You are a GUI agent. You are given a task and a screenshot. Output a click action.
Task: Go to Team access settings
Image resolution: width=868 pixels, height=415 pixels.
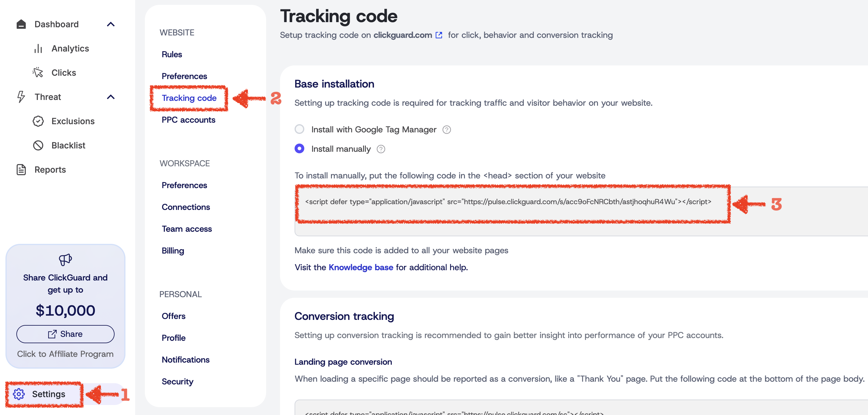(x=187, y=229)
